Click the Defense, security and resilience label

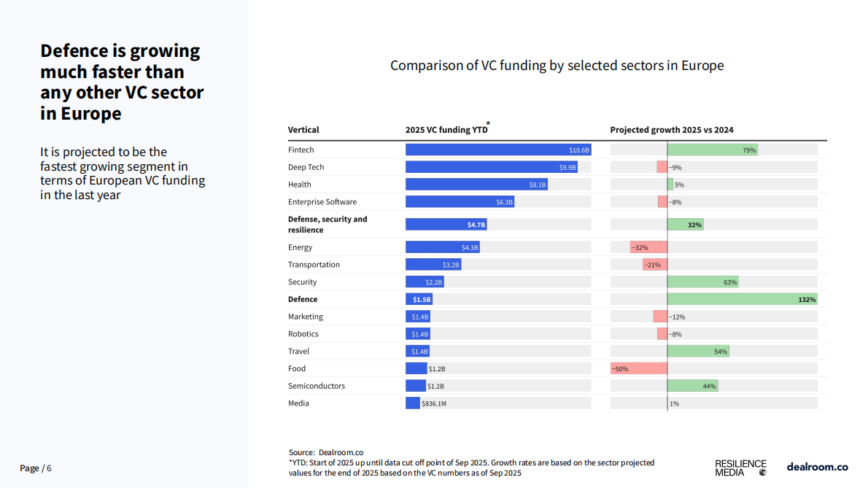coord(328,224)
